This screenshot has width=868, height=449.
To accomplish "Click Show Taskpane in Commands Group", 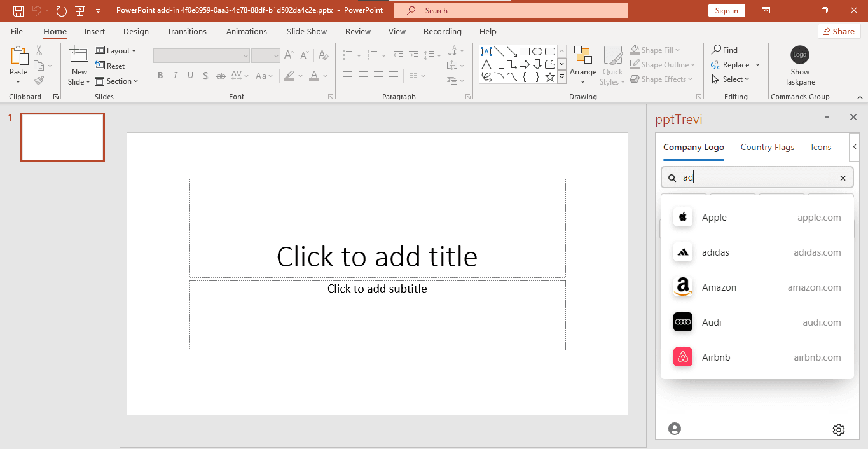I will [799, 64].
